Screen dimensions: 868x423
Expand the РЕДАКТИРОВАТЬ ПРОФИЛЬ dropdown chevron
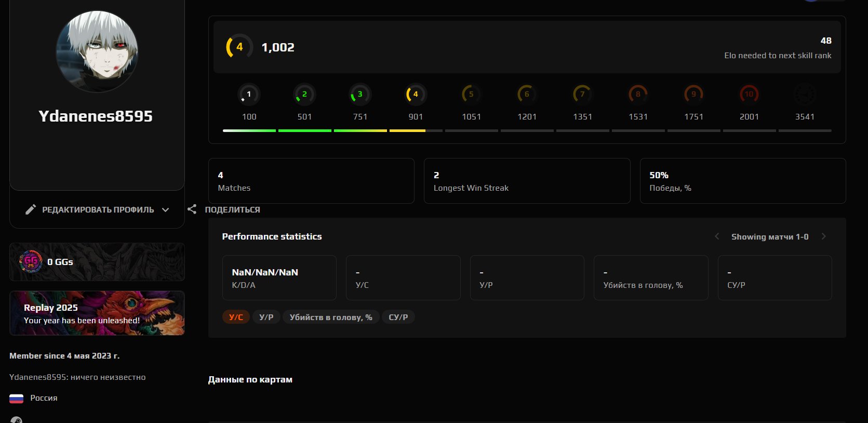tap(165, 210)
